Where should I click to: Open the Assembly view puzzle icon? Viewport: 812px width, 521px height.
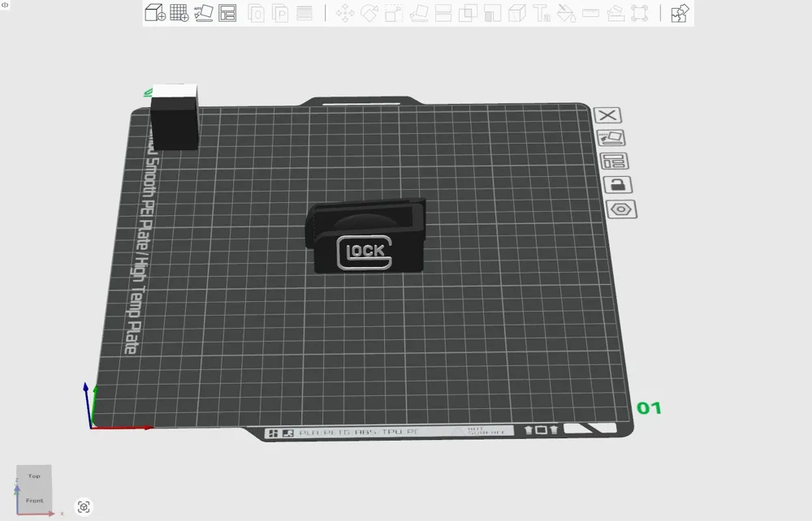click(680, 13)
